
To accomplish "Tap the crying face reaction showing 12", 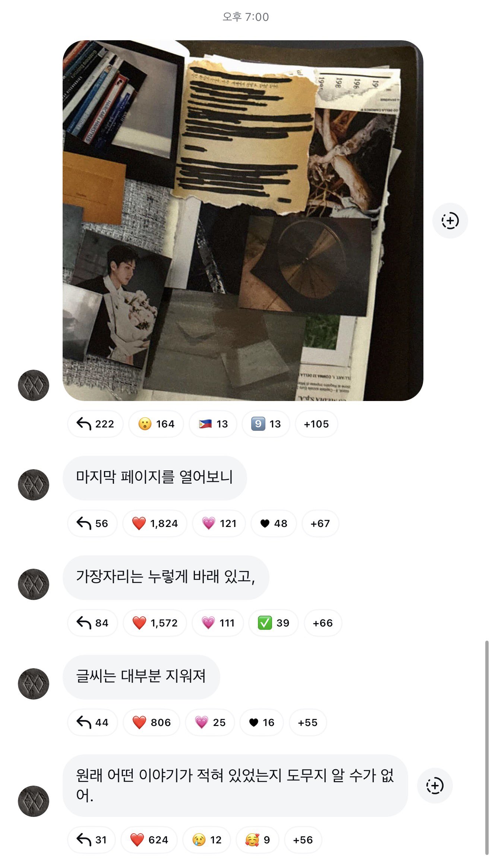I will coord(207,840).
